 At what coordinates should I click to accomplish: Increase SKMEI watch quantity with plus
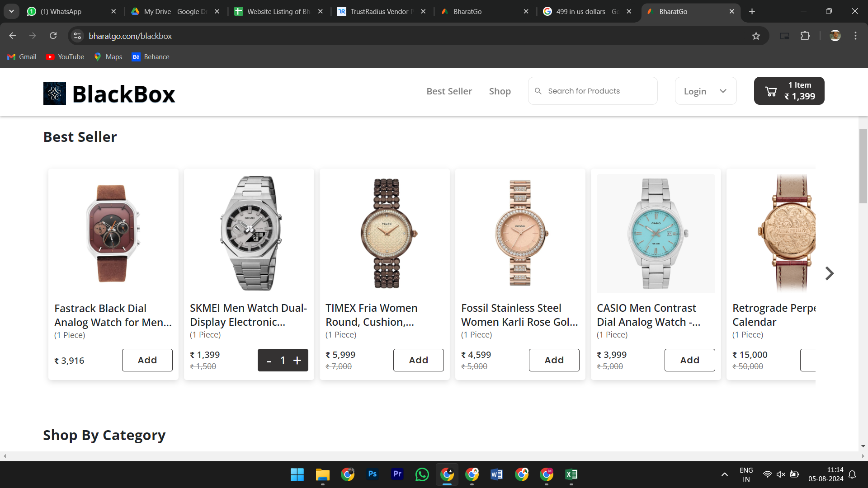click(297, 360)
